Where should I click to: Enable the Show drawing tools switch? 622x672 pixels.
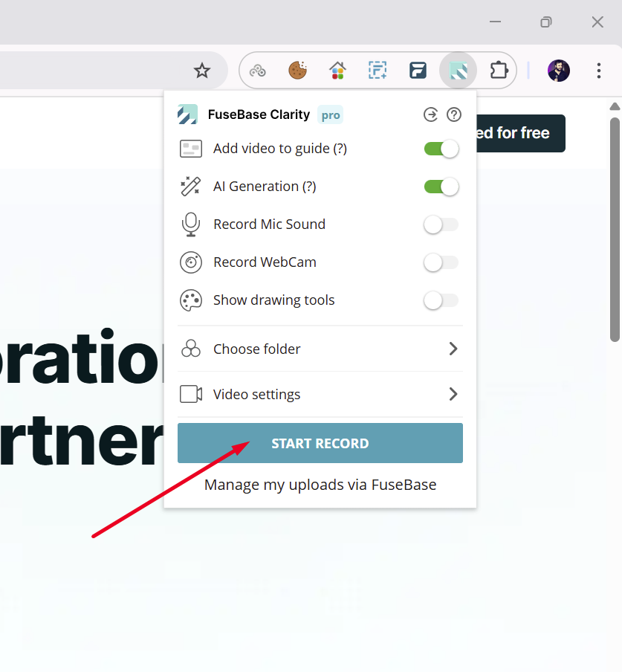coord(441,300)
